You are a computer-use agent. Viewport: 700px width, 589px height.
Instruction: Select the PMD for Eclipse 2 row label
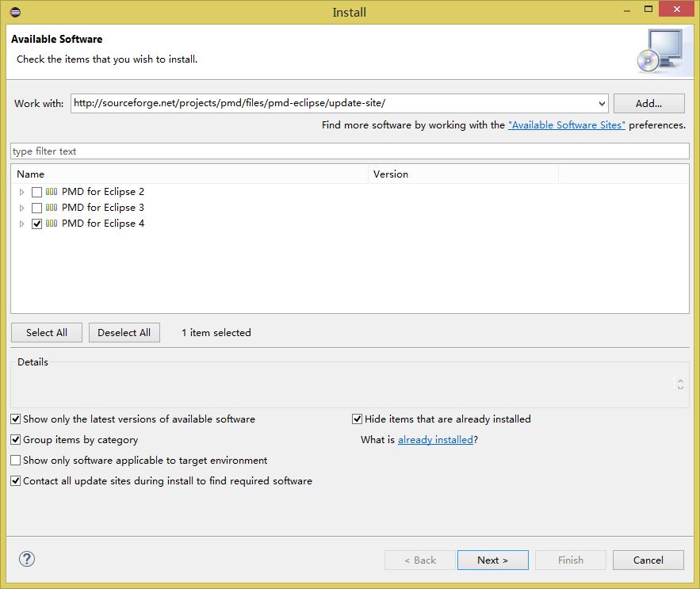[x=103, y=192]
